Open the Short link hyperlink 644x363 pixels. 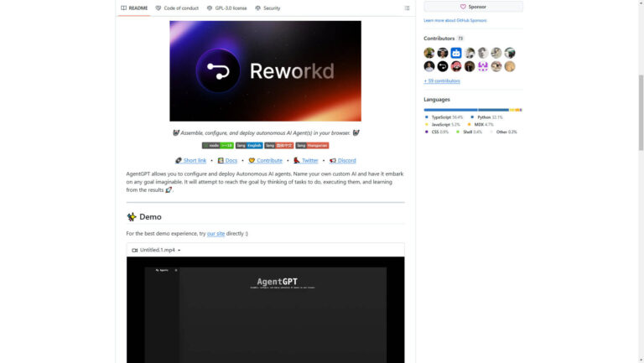click(190, 161)
